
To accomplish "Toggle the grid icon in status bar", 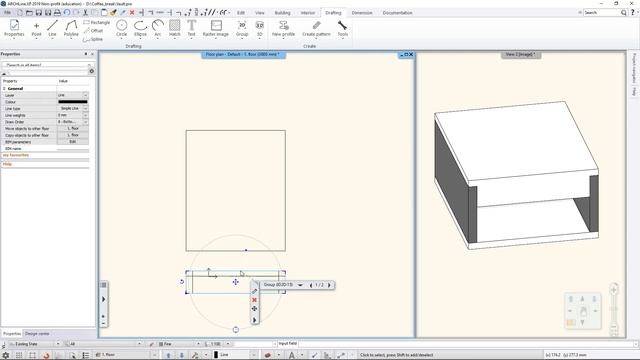I will pyautogui.click(x=19, y=355).
